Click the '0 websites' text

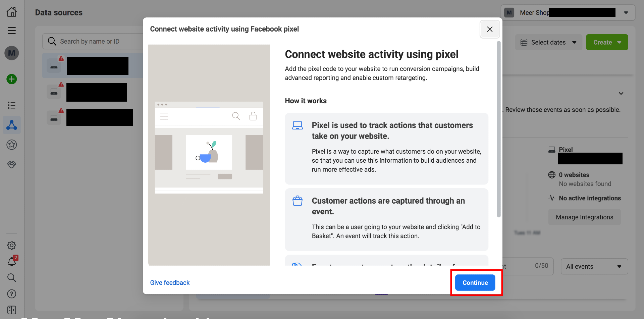[574, 175]
